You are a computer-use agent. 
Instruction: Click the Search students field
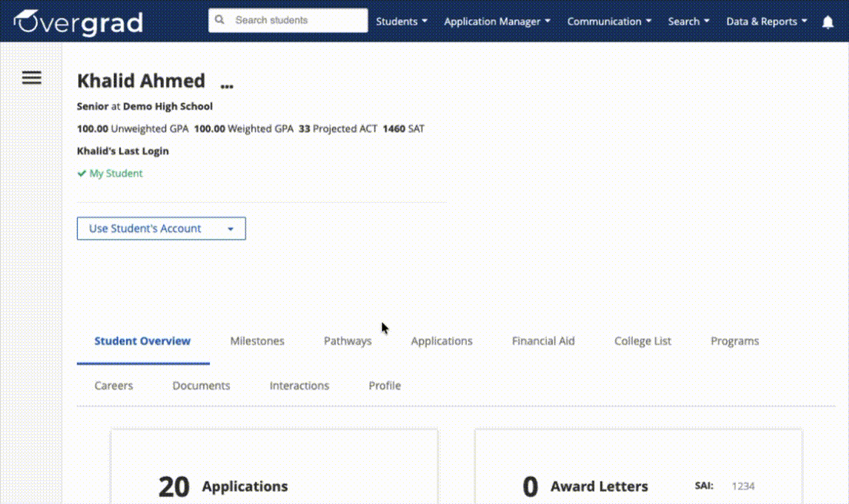click(x=288, y=20)
